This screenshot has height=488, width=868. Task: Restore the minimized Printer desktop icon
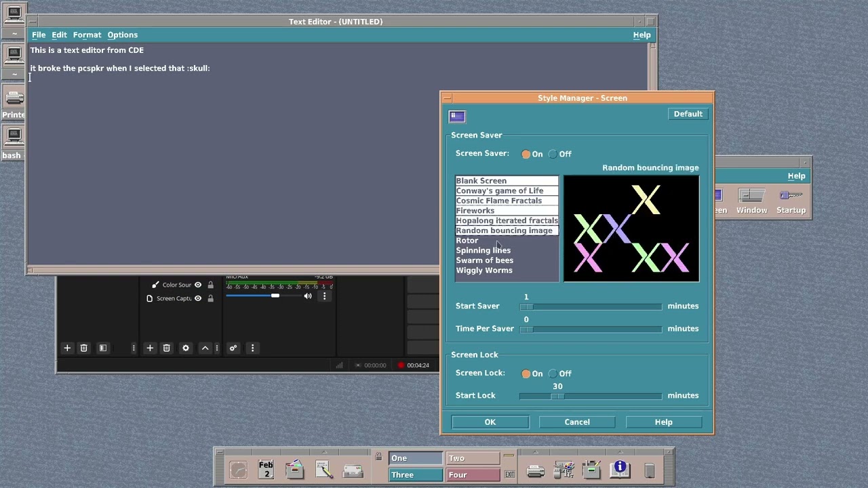pyautogui.click(x=14, y=102)
